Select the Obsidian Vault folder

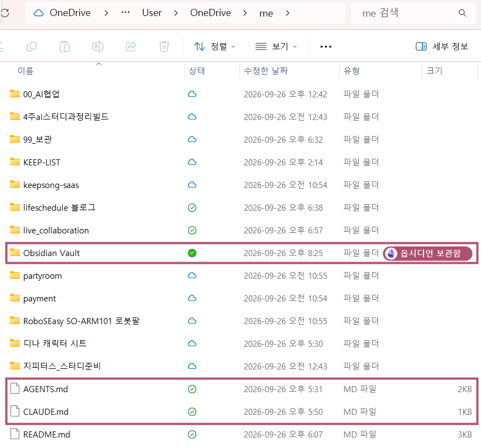[51, 253]
